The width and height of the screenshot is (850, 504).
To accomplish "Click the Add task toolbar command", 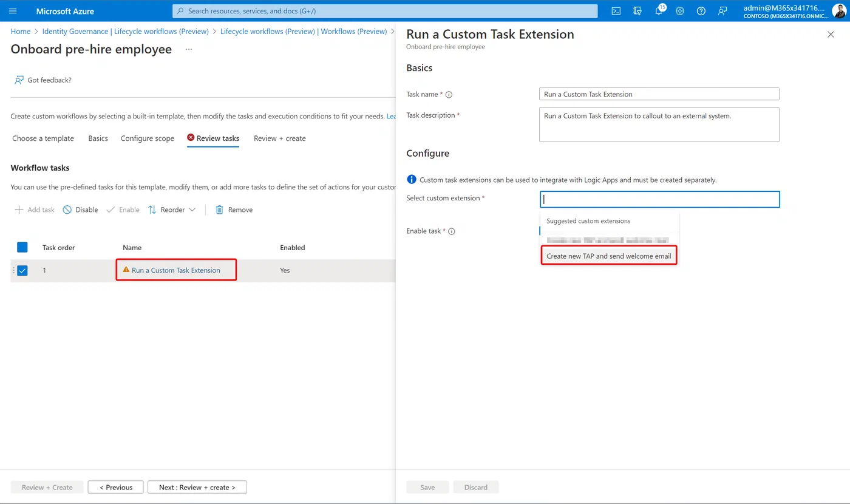I will (34, 209).
